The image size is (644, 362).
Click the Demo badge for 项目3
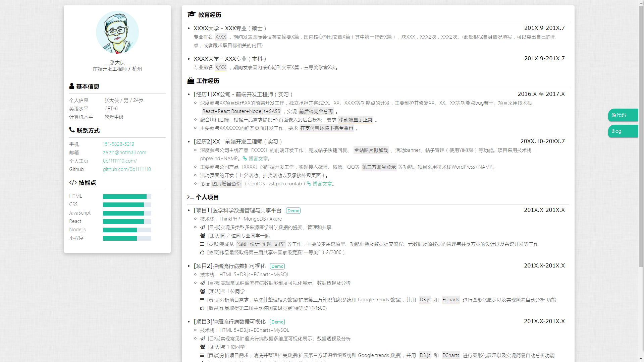[x=277, y=322]
